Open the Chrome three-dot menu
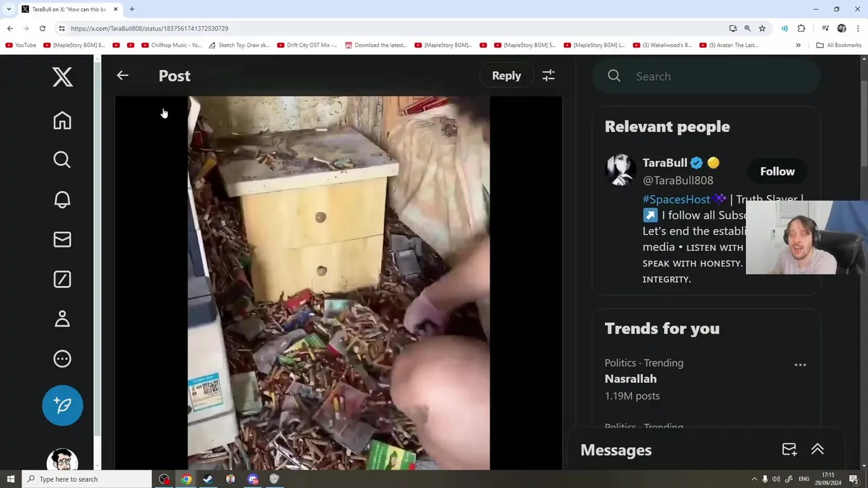 (858, 28)
